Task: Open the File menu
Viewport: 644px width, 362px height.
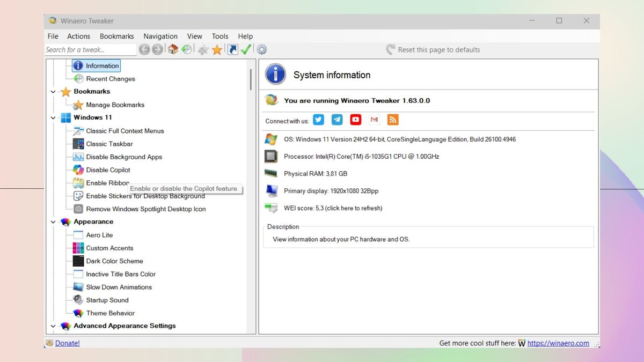Action: click(x=53, y=36)
